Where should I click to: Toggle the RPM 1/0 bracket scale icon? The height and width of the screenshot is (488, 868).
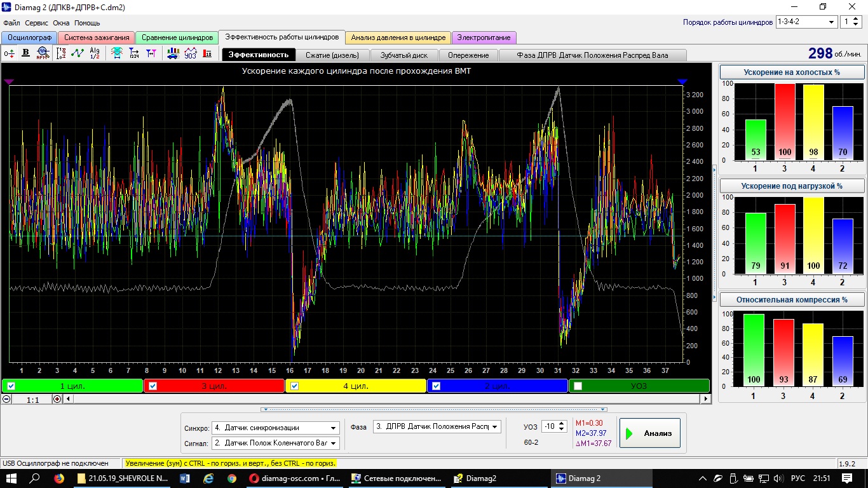coord(61,53)
